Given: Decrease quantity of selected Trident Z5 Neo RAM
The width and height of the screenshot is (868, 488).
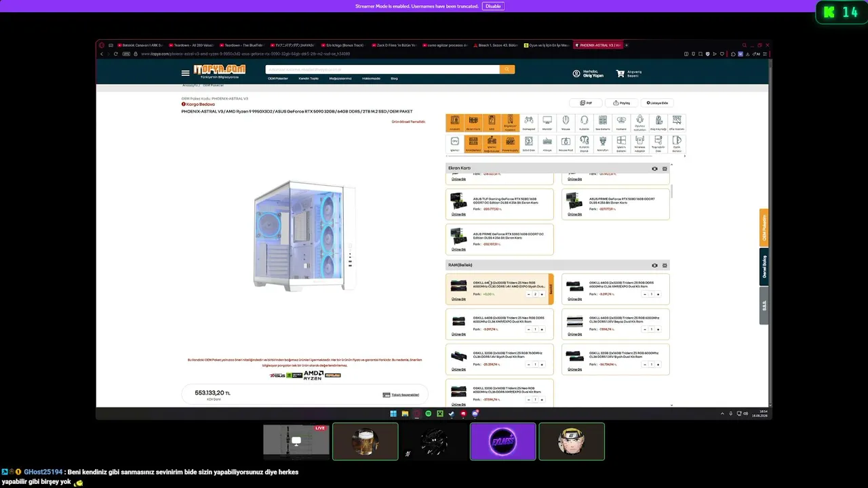Looking at the screenshot, I should coord(529,294).
